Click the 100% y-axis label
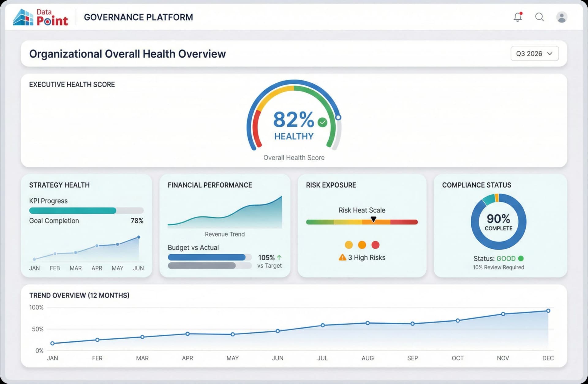 click(x=36, y=307)
